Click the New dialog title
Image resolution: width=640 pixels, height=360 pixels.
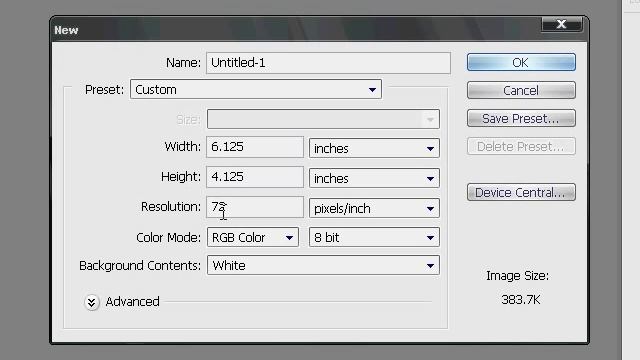click(x=66, y=30)
